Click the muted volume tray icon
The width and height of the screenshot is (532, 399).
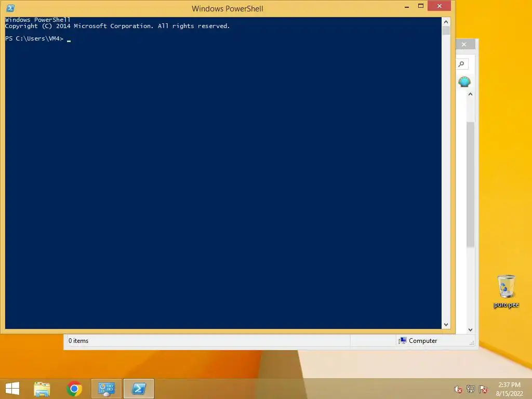(x=458, y=389)
